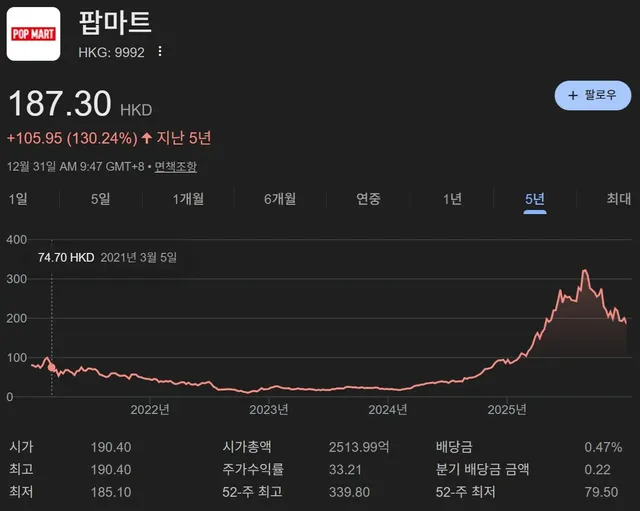Screen dimensions: 640x511
Task: Click the 팔로우 follow button
Action: [x=592, y=95]
